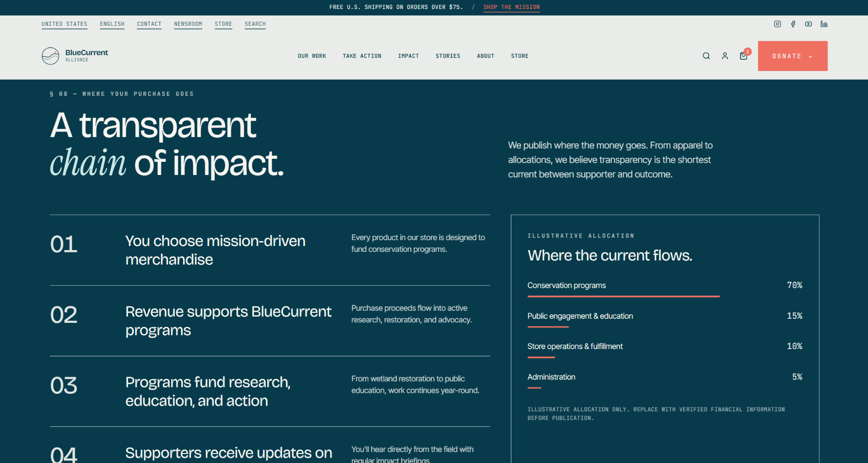The width and height of the screenshot is (868, 463).
Task: Click the Store operations & fulfillment bar
Action: coord(541,357)
